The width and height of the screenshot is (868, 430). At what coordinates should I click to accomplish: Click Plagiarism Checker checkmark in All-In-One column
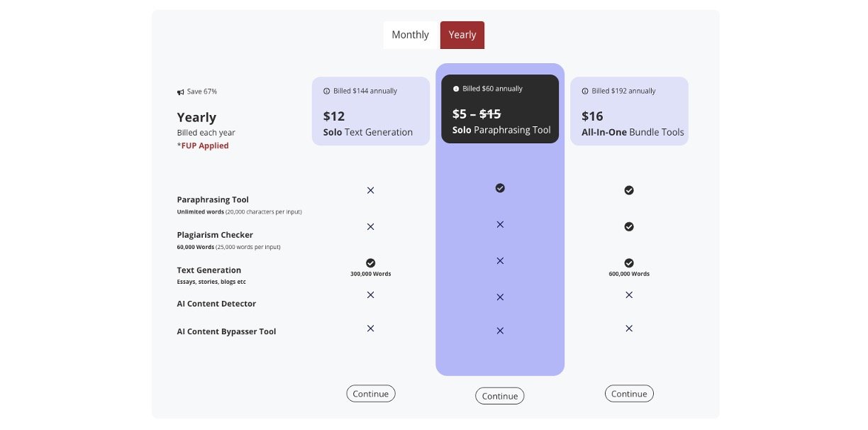pyautogui.click(x=629, y=227)
